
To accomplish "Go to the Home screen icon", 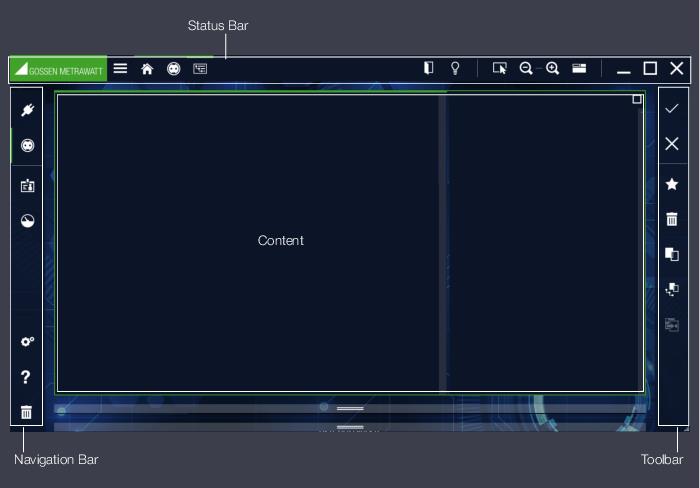I will 147,69.
